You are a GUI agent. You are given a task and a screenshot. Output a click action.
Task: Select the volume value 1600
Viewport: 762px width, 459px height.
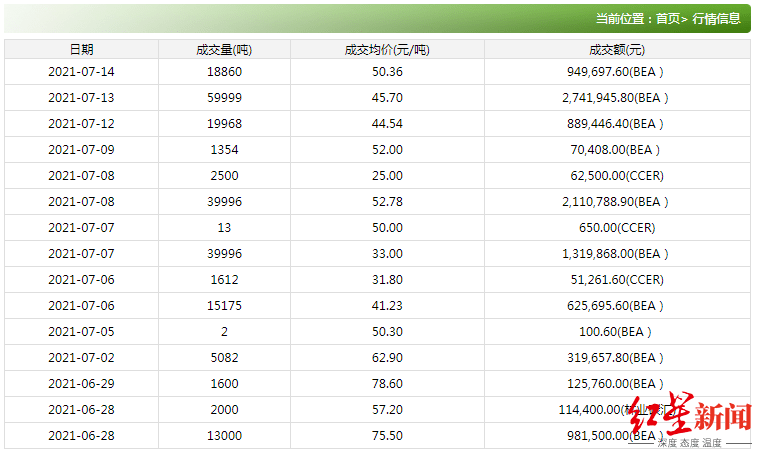tap(224, 384)
